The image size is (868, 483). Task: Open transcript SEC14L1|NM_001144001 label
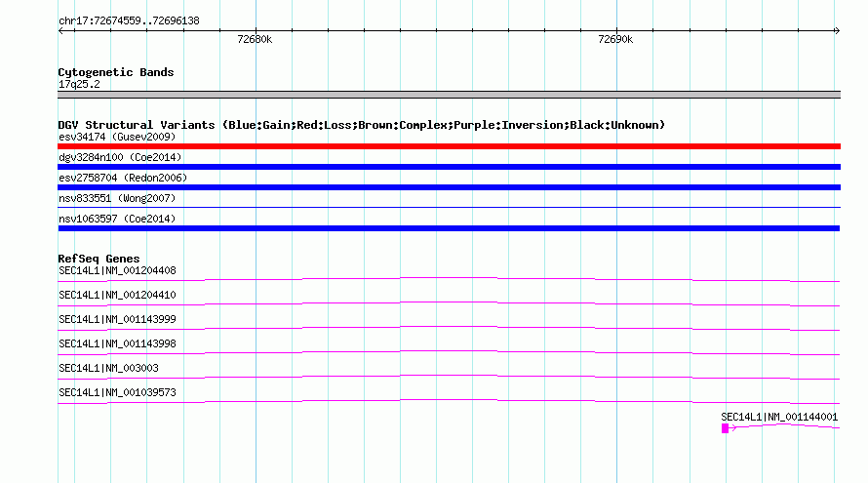[x=779, y=417]
